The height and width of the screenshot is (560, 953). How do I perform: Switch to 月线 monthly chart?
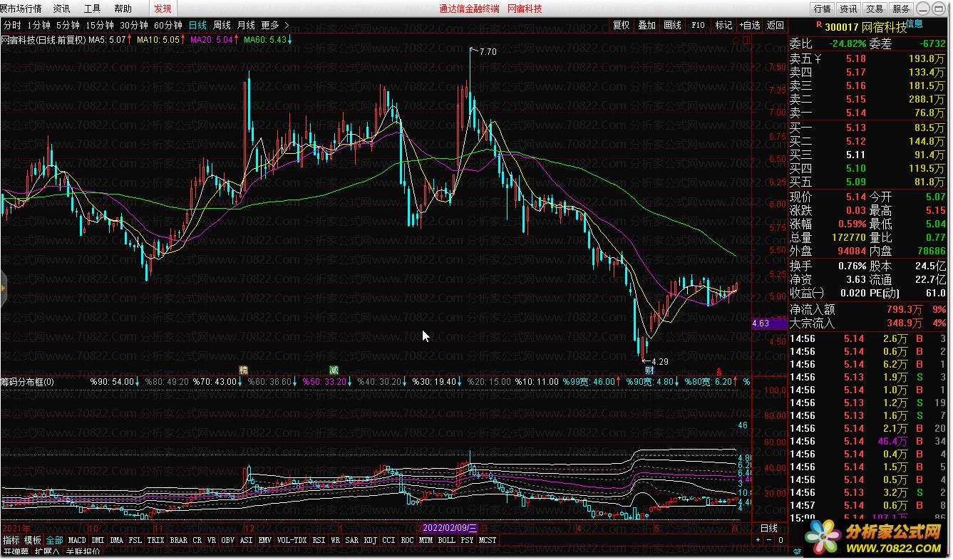246,25
